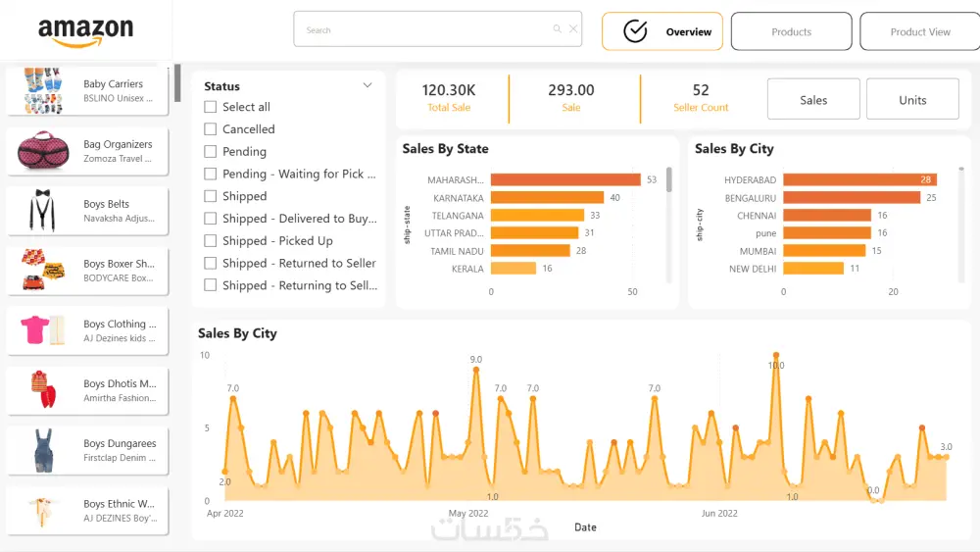Click the Kerala bar
Viewport: 980px width, 552px height.
514,269
